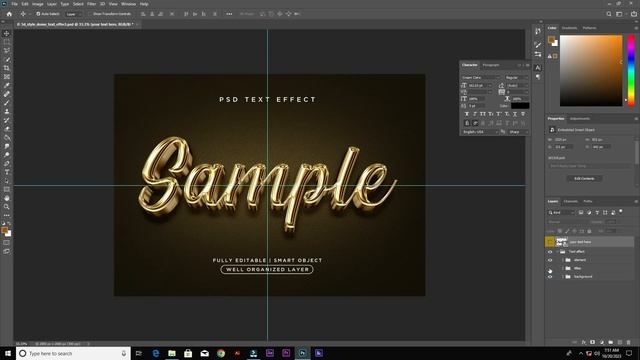Viewport: 640px width, 360px height.
Task: Select the 'your text here' layer thumbnail
Action: (x=562, y=242)
